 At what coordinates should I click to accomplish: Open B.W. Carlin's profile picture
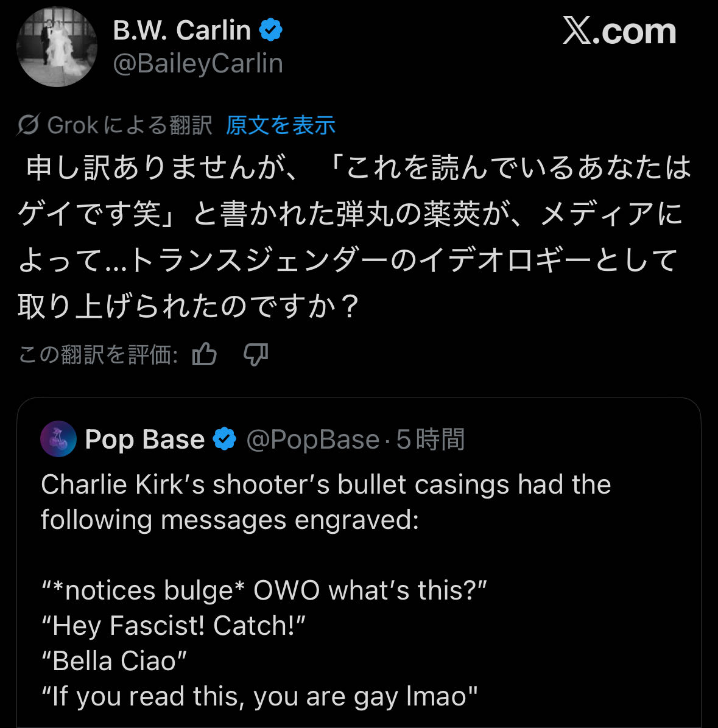57,47
